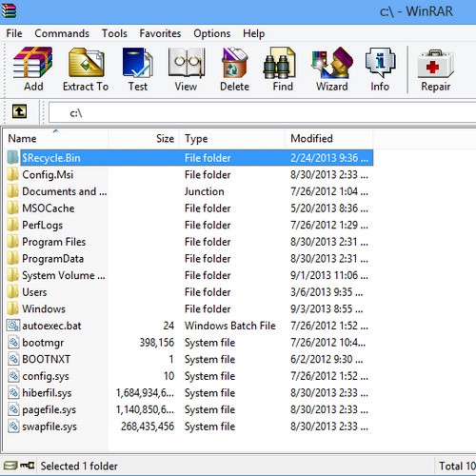Viewport: 476px width, 476px height.
Task: Click the WinRAR title bar books icon
Action: coord(9,10)
